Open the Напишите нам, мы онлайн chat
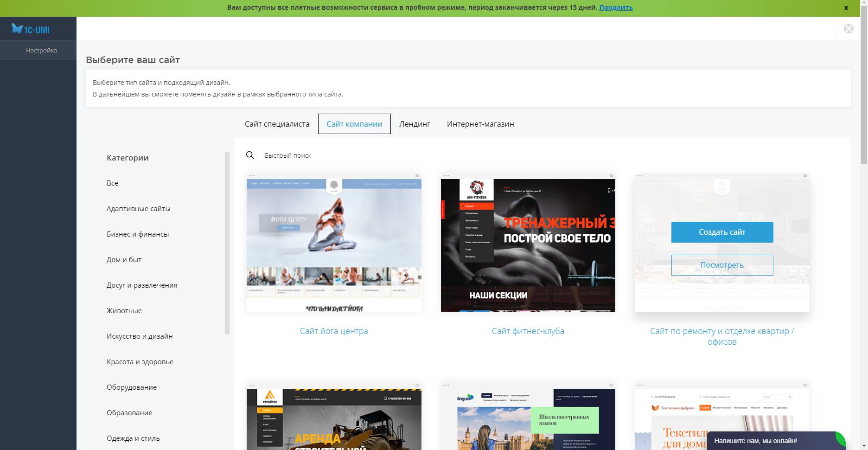This screenshot has height=450, width=868. 776,441
